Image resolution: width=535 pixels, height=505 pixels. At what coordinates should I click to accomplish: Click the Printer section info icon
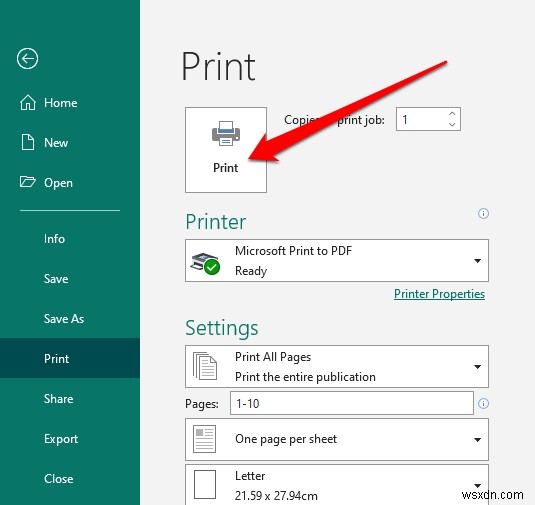point(483,214)
